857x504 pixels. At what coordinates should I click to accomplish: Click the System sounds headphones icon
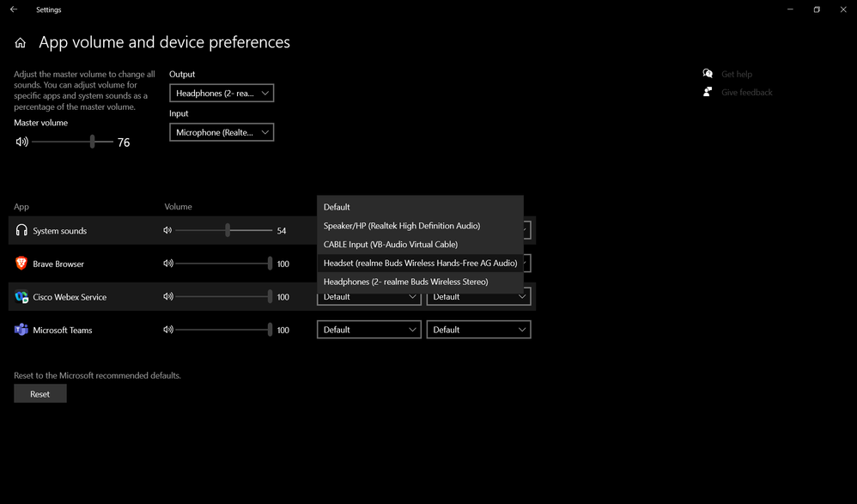[21, 230]
